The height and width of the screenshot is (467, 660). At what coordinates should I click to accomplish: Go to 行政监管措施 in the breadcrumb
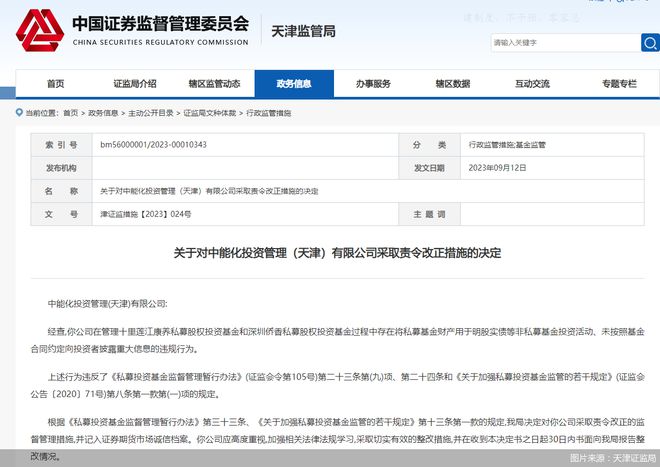coord(269,113)
